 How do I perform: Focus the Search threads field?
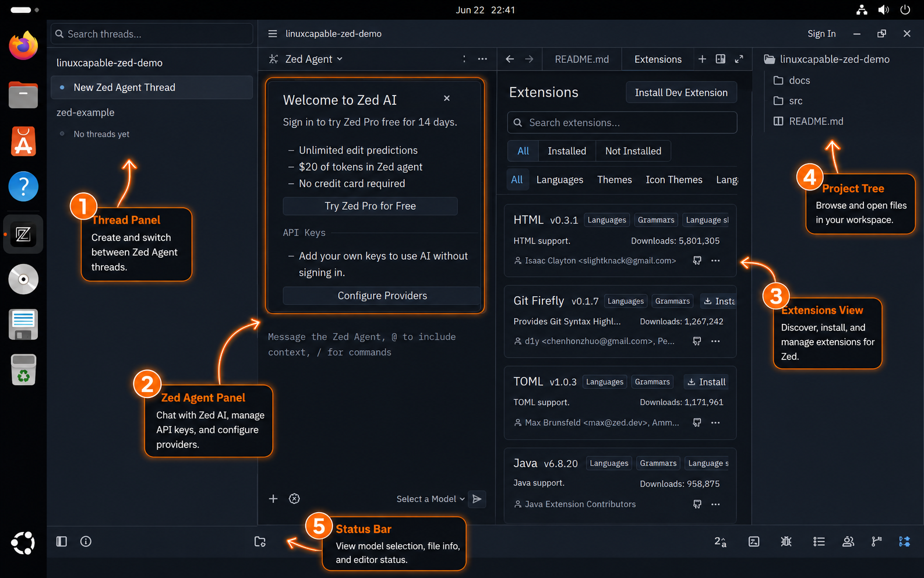pos(152,34)
